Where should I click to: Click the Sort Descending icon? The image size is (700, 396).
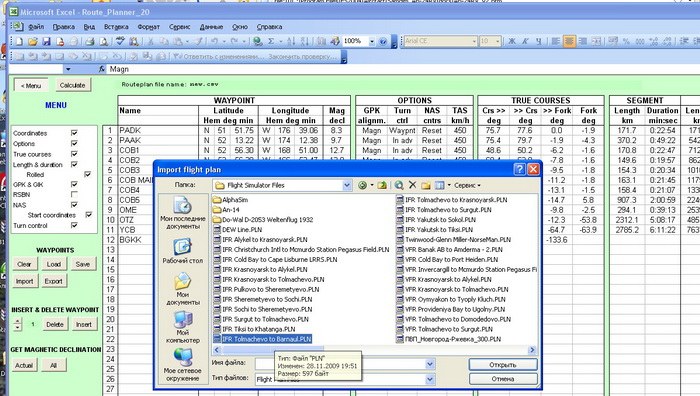pos(305,42)
